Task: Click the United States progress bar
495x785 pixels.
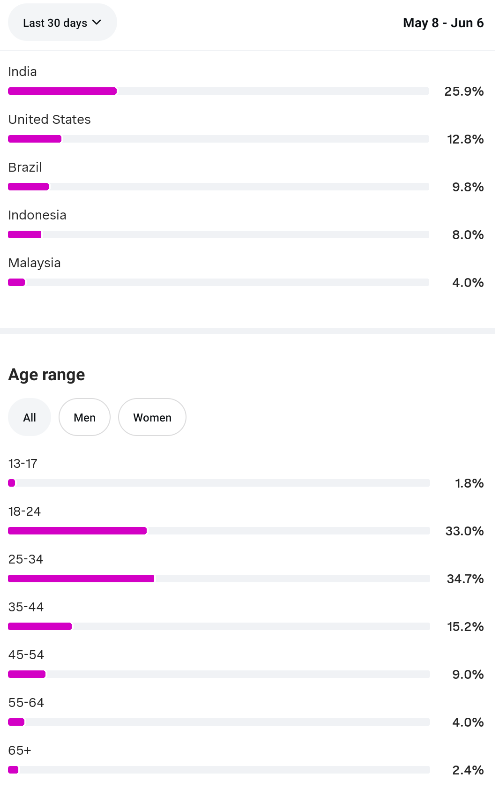Action: pos(218,139)
